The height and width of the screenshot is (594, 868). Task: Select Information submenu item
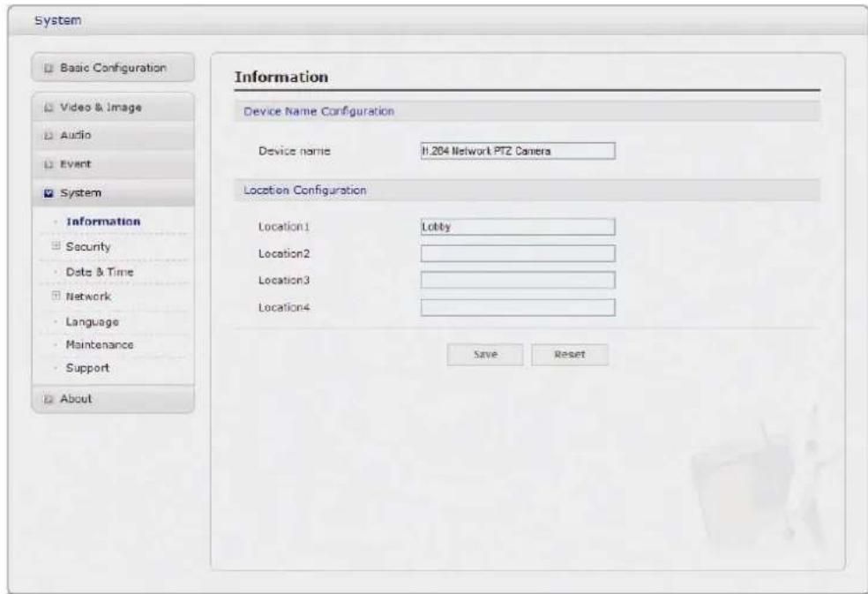[x=103, y=222]
